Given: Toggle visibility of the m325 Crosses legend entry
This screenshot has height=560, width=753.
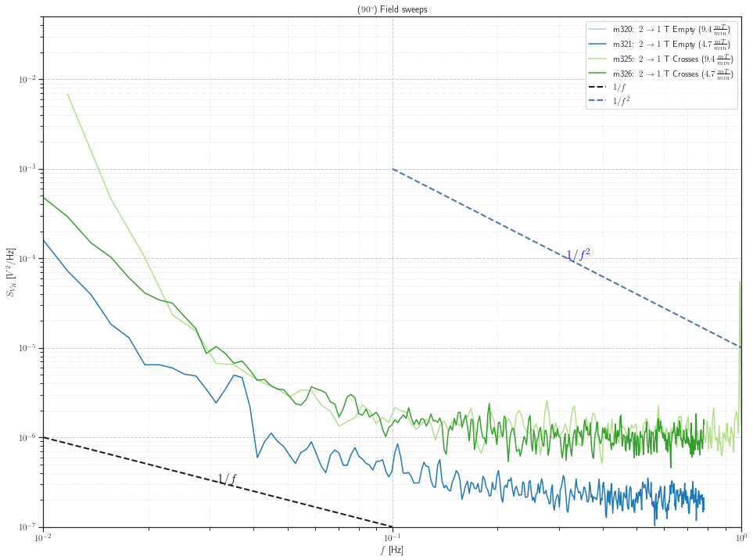Looking at the screenshot, I should (672, 59).
